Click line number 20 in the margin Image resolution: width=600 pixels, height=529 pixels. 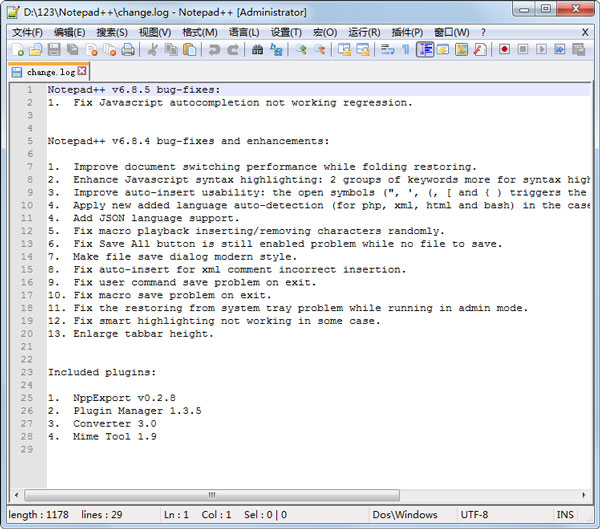pyautogui.click(x=27, y=334)
